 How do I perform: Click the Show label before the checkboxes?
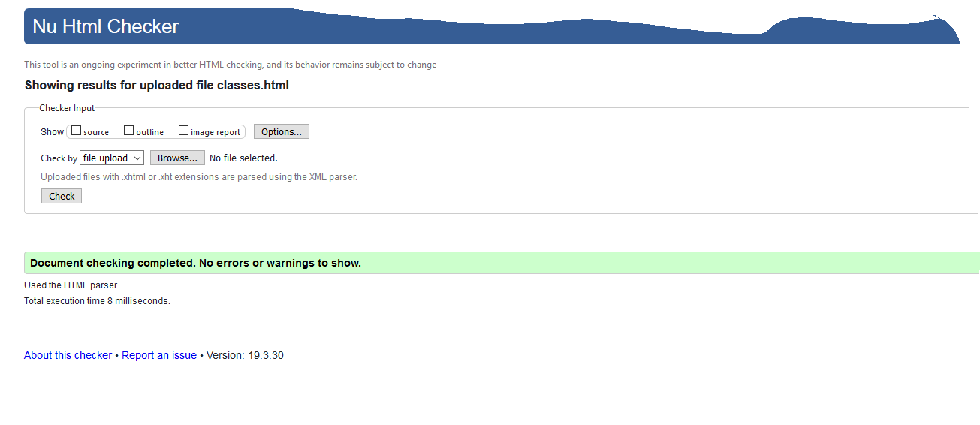coord(52,132)
